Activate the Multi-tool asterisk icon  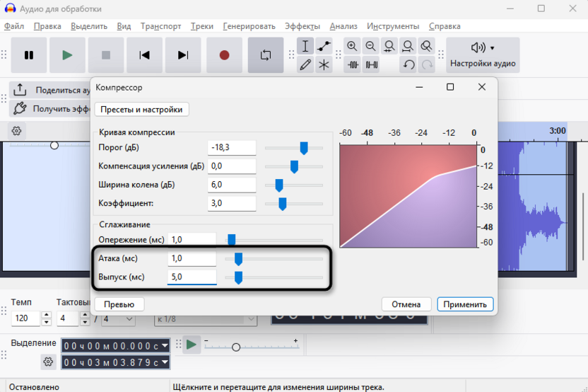point(324,65)
